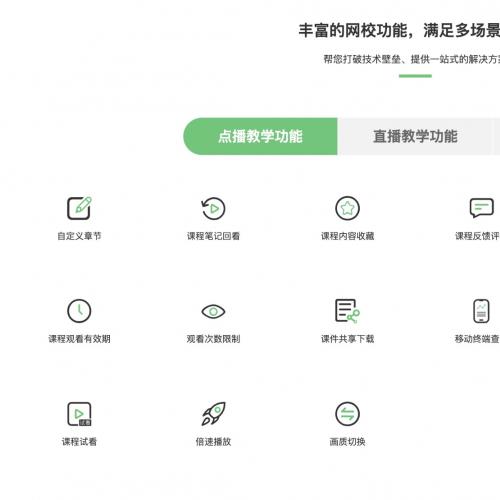Switch to the 直播教学功能 tab
This screenshot has height=500, width=500.
click(415, 136)
